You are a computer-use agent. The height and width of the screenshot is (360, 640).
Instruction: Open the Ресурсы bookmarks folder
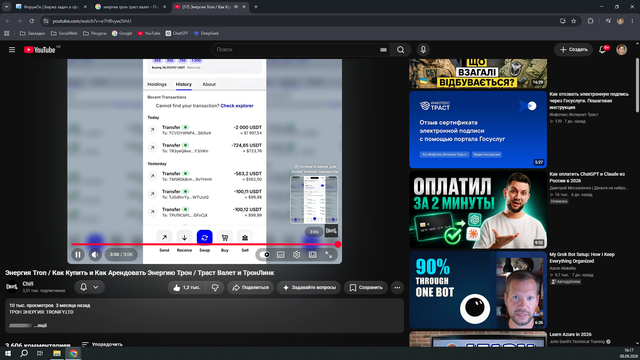coord(95,33)
